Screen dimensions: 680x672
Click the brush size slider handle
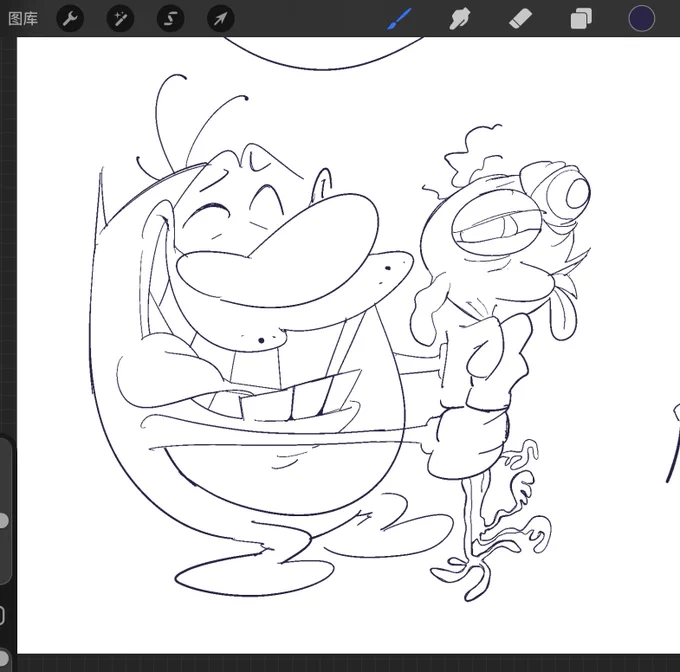tap(3, 520)
